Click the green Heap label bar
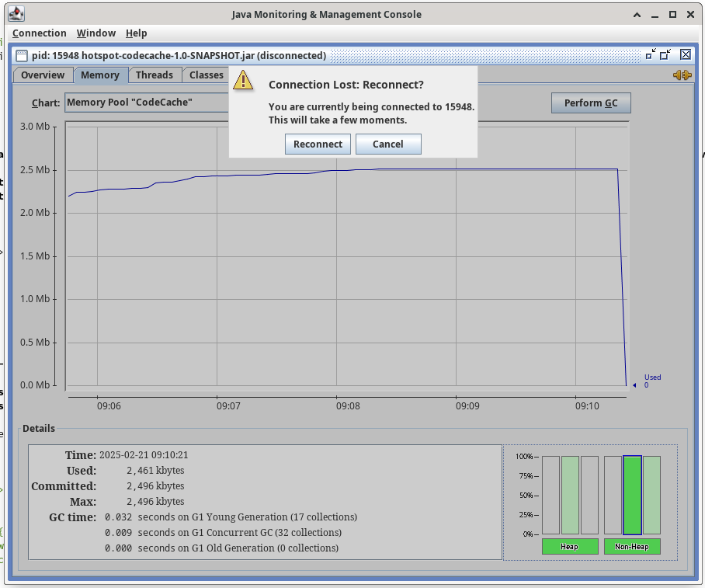 pos(569,547)
